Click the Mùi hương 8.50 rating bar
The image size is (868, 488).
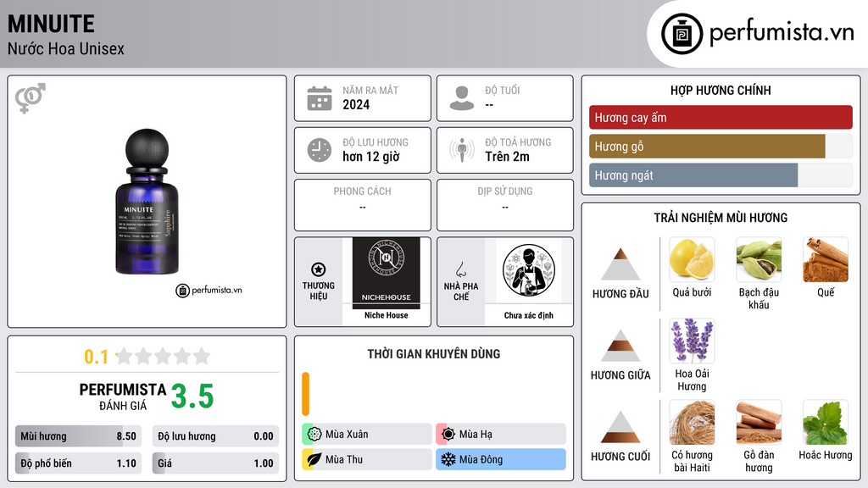[78, 436]
